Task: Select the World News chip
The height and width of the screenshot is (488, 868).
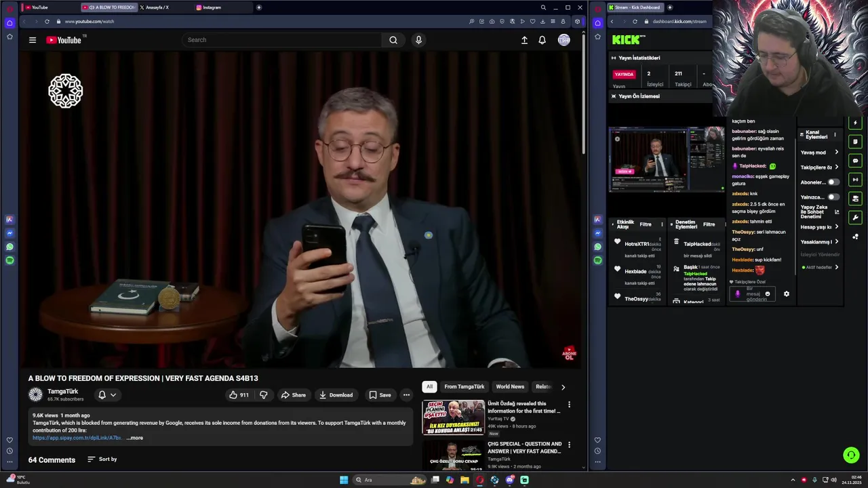Action: click(510, 387)
